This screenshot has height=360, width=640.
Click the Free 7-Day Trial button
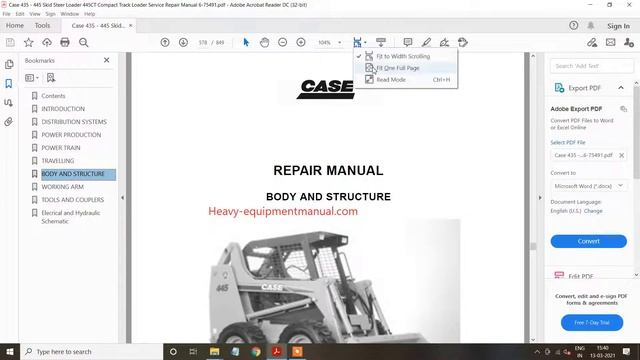point(592,322)
